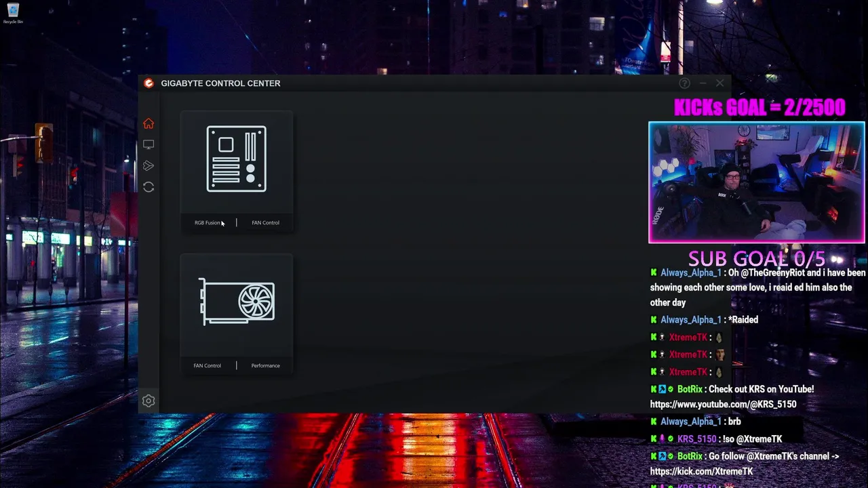
Task: Open the help question mark icon
Action: click(x=684, y=83)
